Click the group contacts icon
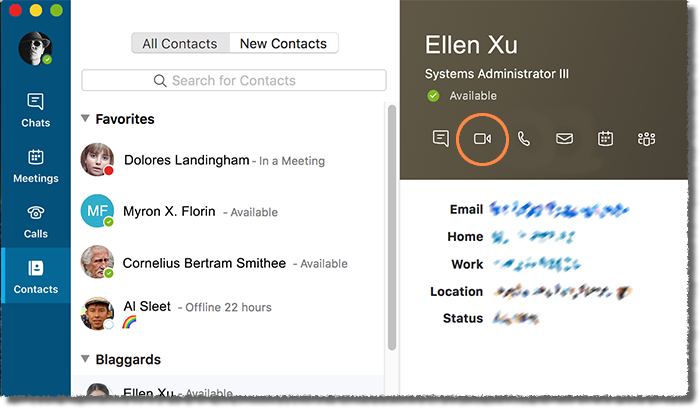Screen dimensions: 700x411 point(646,139)
